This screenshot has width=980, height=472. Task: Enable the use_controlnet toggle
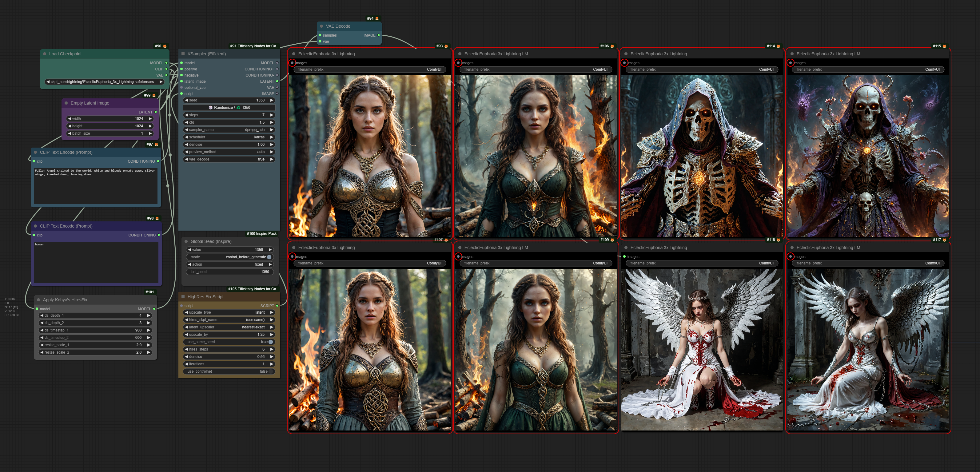[270, 371]
